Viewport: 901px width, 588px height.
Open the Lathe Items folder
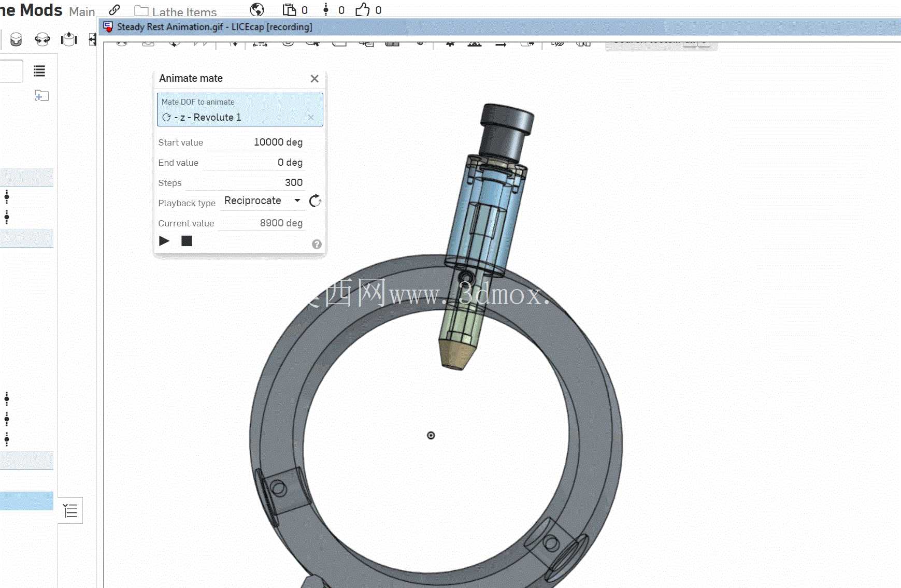coord(176,11)
